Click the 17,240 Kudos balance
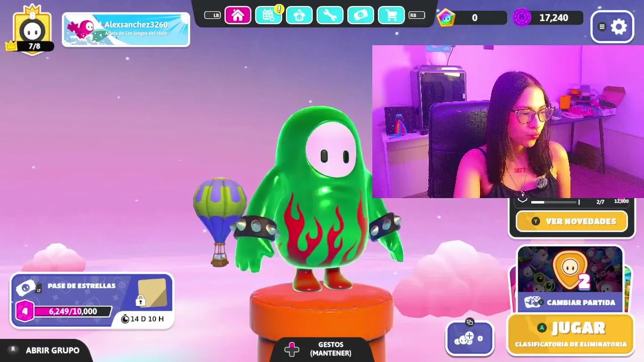The image size is (644, 362). click(x=553, y=18)
